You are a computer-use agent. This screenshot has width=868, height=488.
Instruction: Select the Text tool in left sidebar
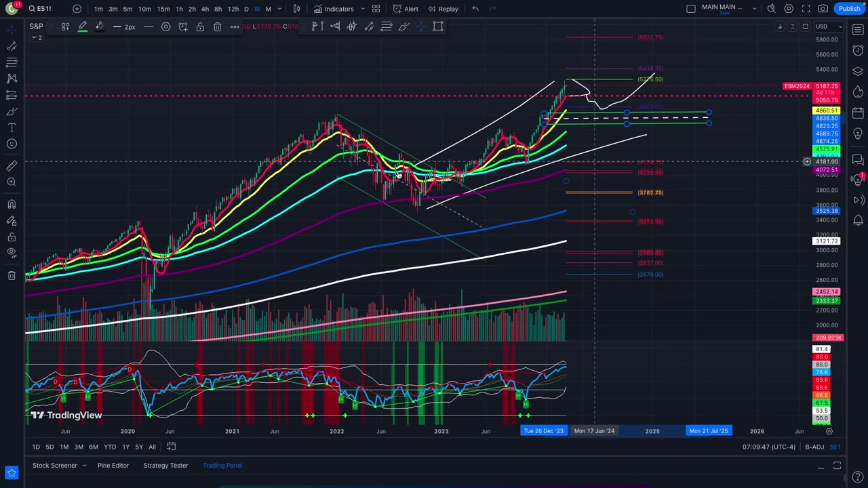pos(12,127)
